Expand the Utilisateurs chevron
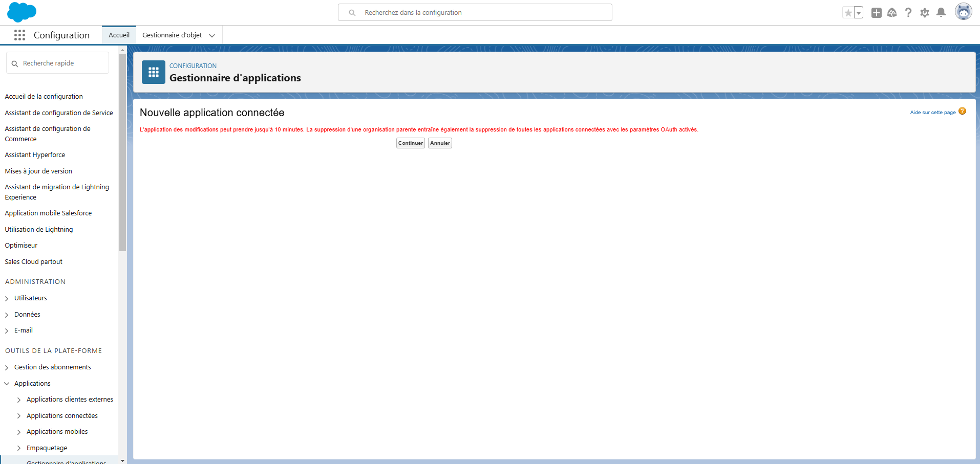The height and width of the screenshot is (464, 980). pyautogui.click(x=7, y=298)
